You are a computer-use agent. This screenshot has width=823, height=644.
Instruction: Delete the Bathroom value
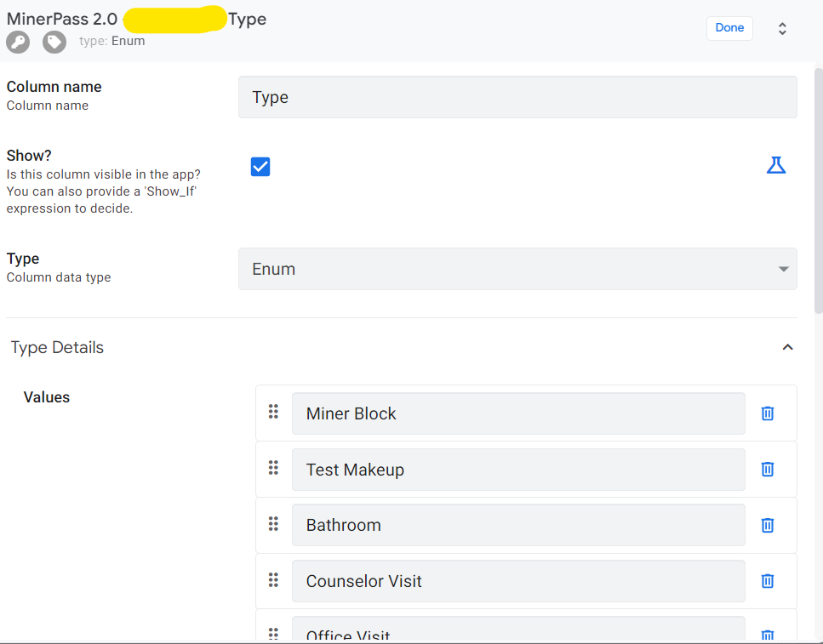[x=767, y=525]
